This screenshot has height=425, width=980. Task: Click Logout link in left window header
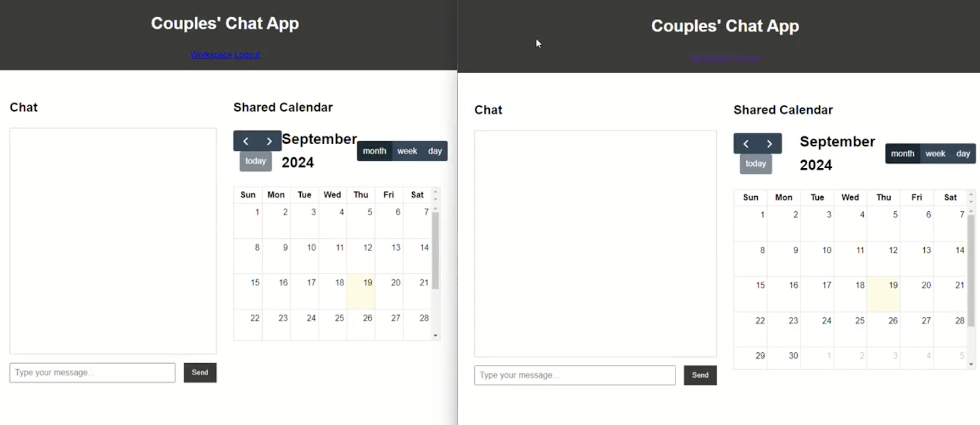[247, 55]
